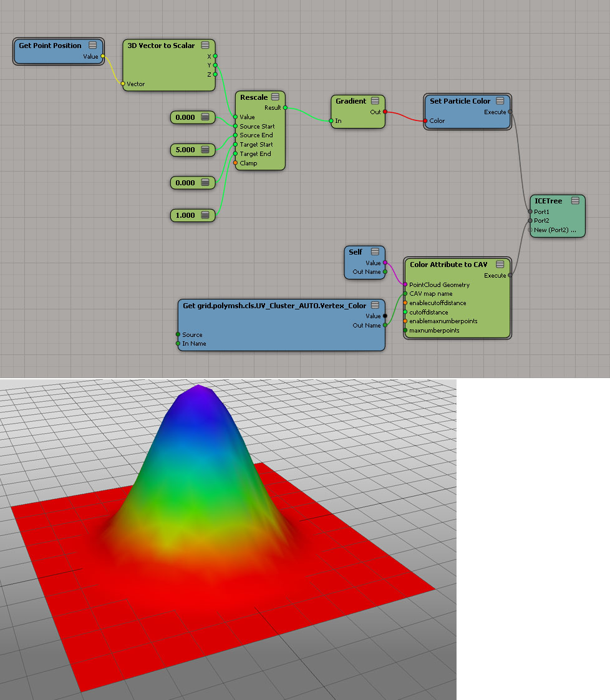Click the Gradient node title
The height and width of the screenshot is (700, 610).
tap(351, 101)
